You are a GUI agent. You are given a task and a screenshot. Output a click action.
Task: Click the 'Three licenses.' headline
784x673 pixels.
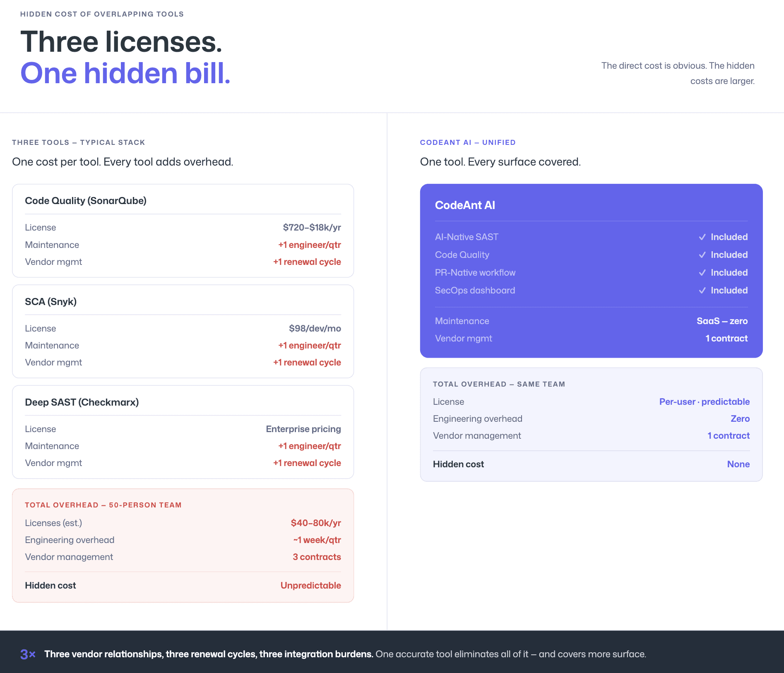(121, 42)
